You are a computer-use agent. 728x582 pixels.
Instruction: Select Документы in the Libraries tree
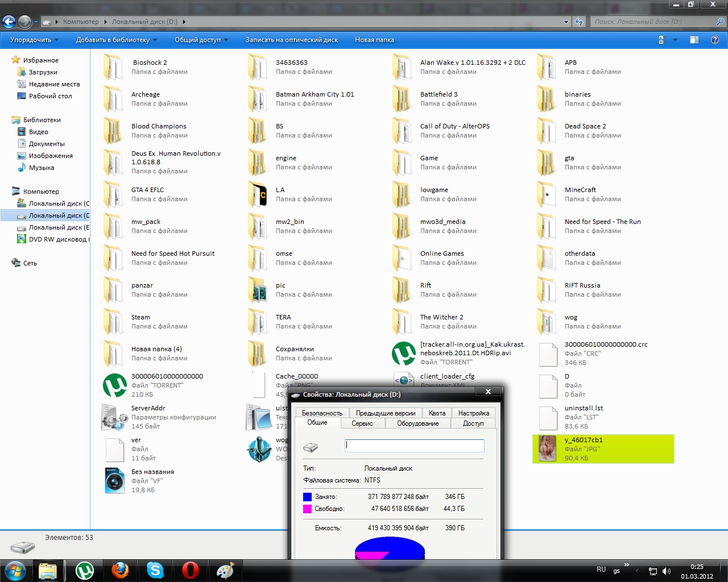(47, 144)
